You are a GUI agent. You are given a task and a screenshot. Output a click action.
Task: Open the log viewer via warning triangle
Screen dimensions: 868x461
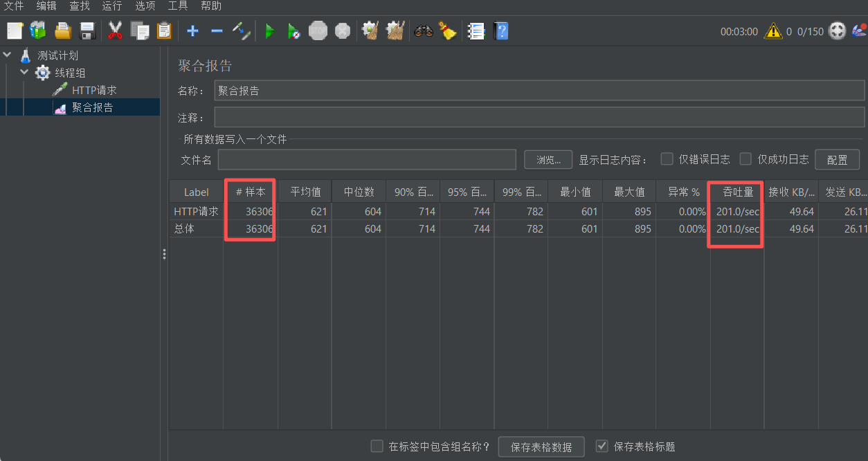[x=773, y=30]
